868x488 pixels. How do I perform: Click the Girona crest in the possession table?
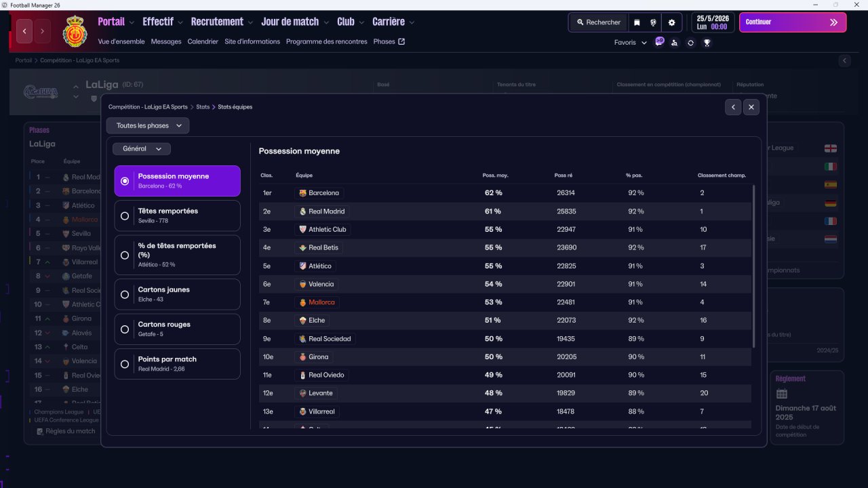(302, 357)
